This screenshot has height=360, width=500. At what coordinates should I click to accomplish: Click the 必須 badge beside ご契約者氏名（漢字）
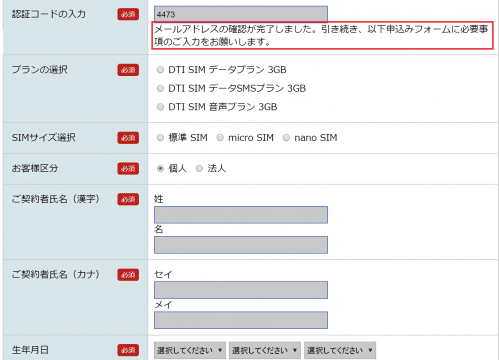pos(128,199)
